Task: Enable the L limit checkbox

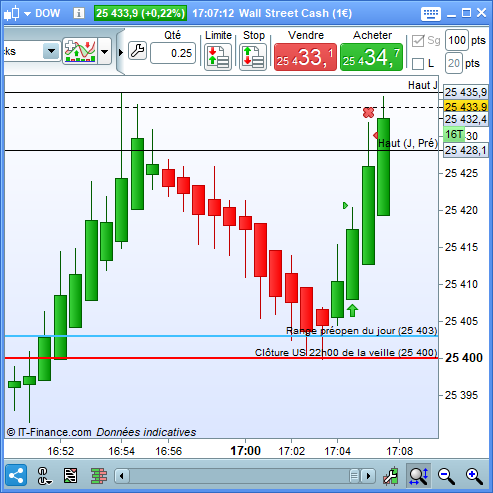Action: [x=418, y=64]
